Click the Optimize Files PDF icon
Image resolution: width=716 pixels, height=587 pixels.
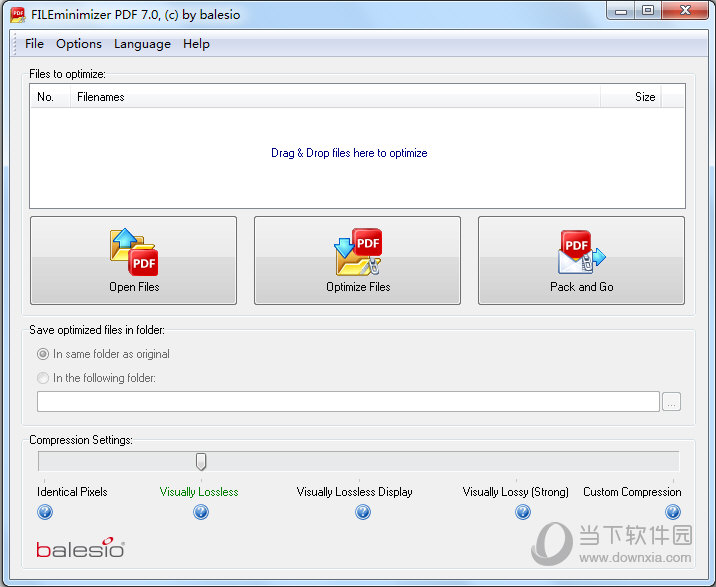pyautogui.click(x=358, y=252)
